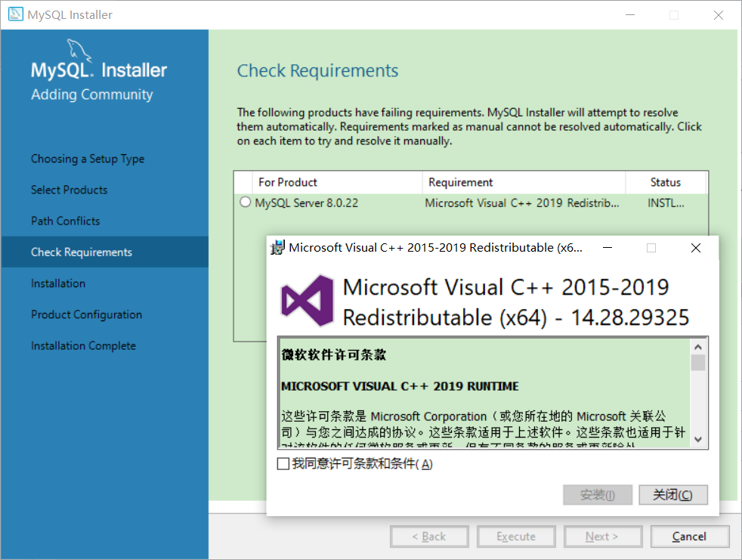The width and height of the screenshot is (742, 560).
Task: Click the MICROSOFT VISUAL C++ 2019 RUNTIME heading
Action: pos(400,386)
